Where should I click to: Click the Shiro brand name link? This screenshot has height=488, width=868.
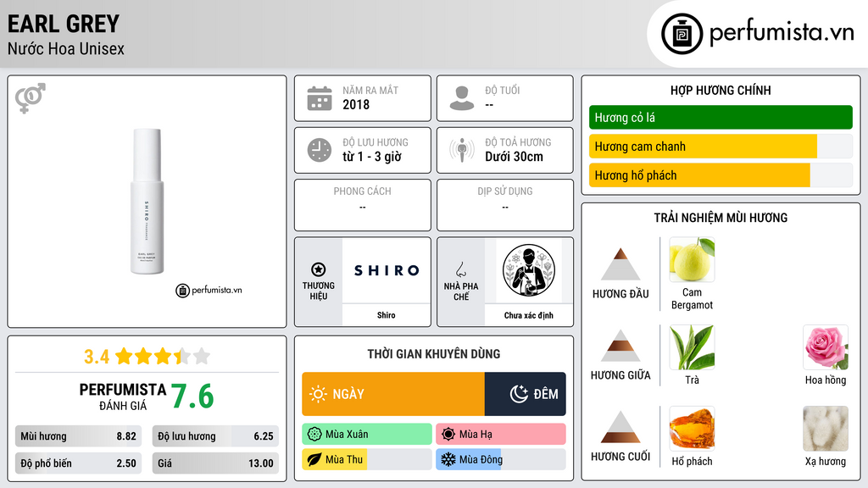(387, 315)
